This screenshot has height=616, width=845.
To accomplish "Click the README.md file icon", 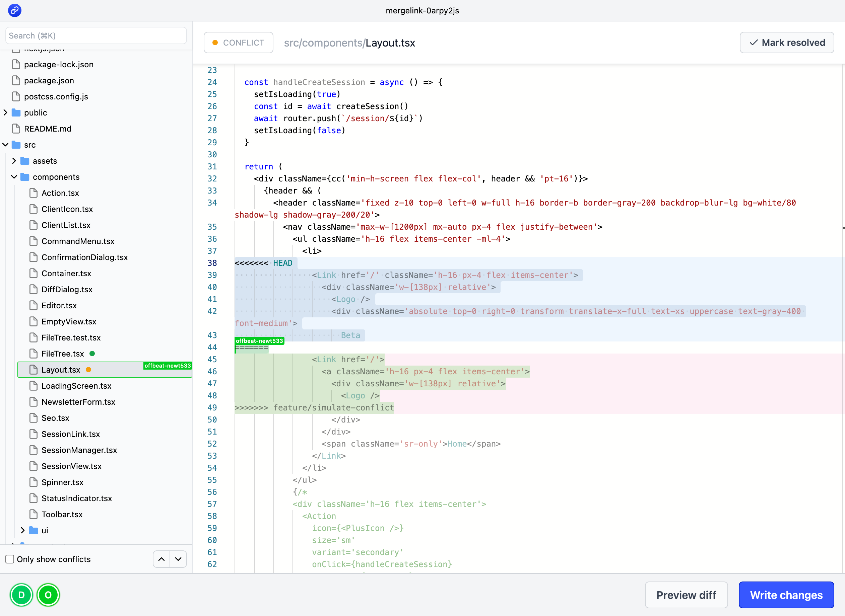I will (16, 129).
